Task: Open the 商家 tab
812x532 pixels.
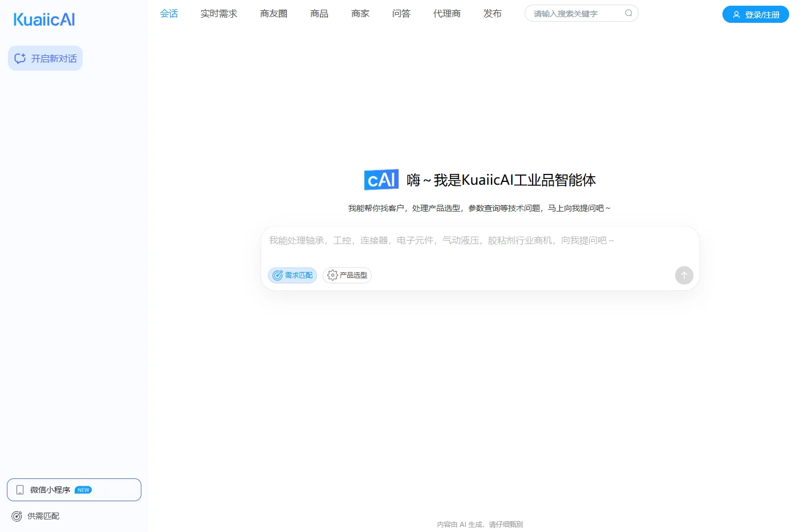Action: tap(360, 13)
